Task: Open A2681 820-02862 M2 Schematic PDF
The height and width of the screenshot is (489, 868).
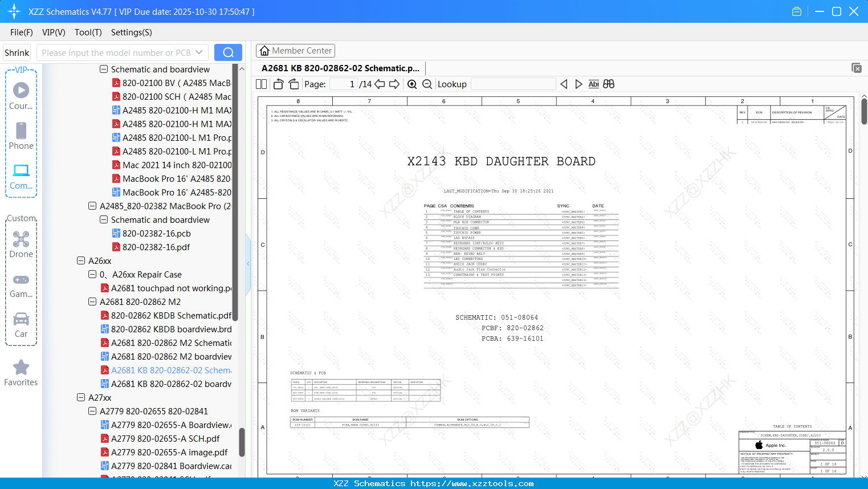Action: 165,343
